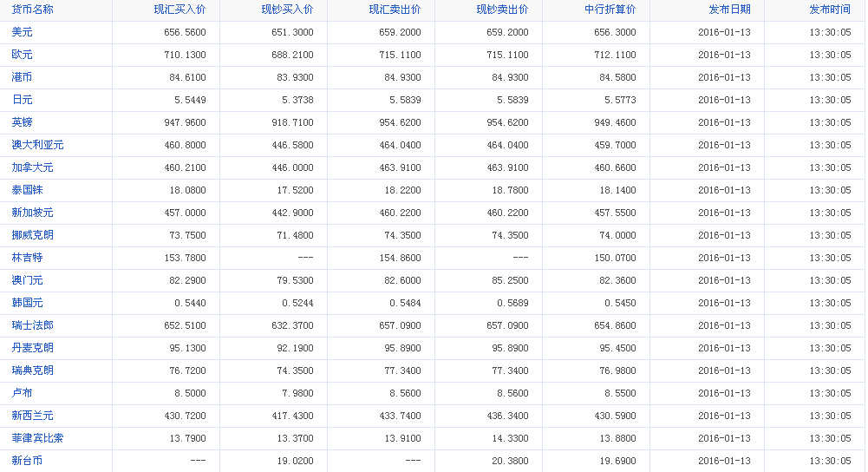Open the 欧元 currency link

click(x=23, y=55)
